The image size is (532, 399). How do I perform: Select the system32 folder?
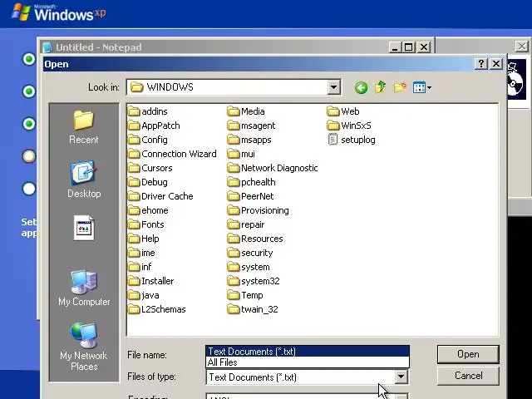tap(254, 281)
